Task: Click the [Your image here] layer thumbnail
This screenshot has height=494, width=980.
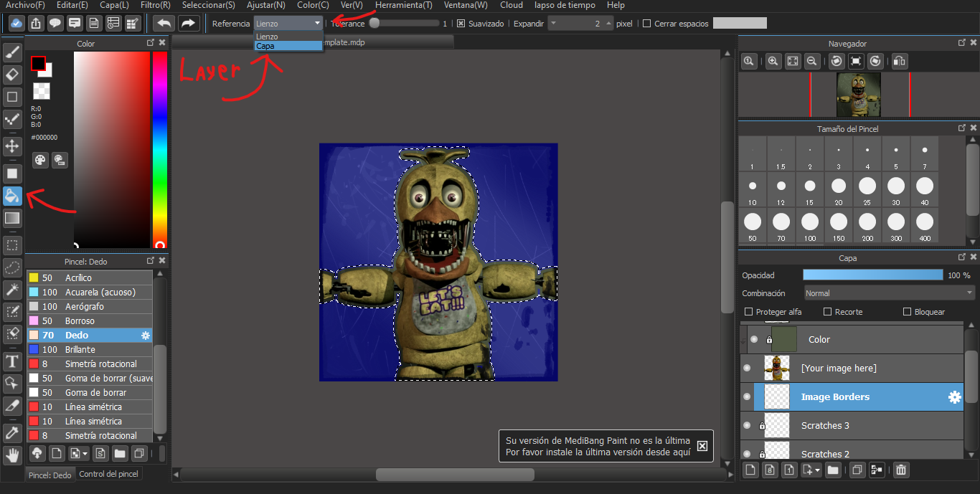Action: pos(777,368)
